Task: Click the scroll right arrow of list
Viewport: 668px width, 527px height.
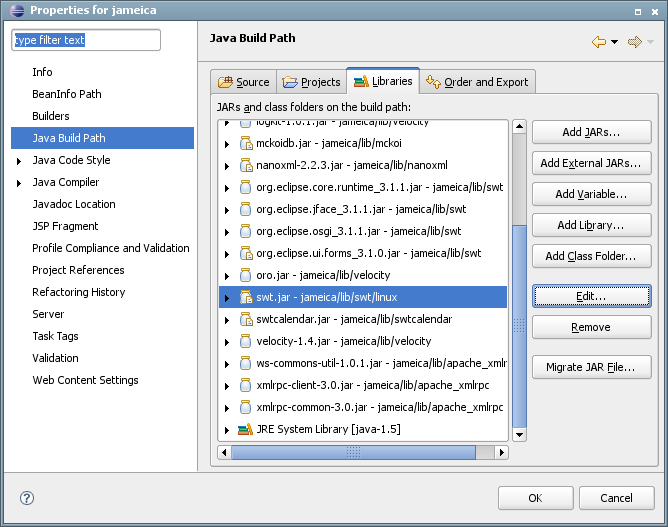Action: tap(501, 452)
